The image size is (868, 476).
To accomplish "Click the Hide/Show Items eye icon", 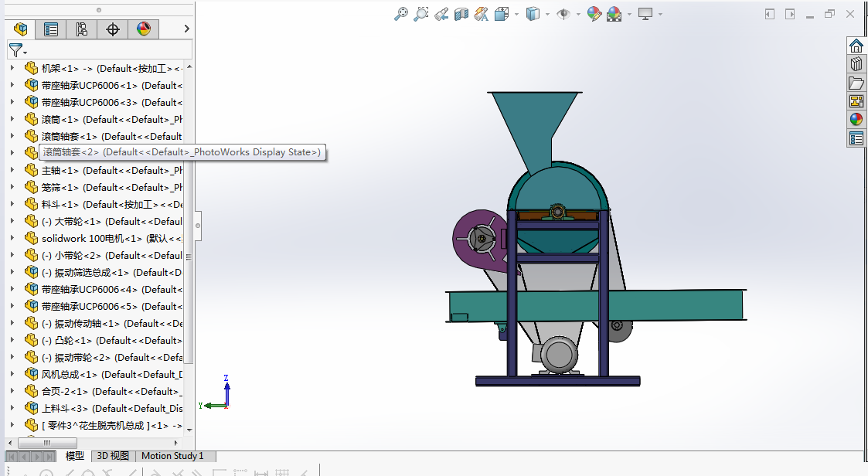I will tap(563, 14).
